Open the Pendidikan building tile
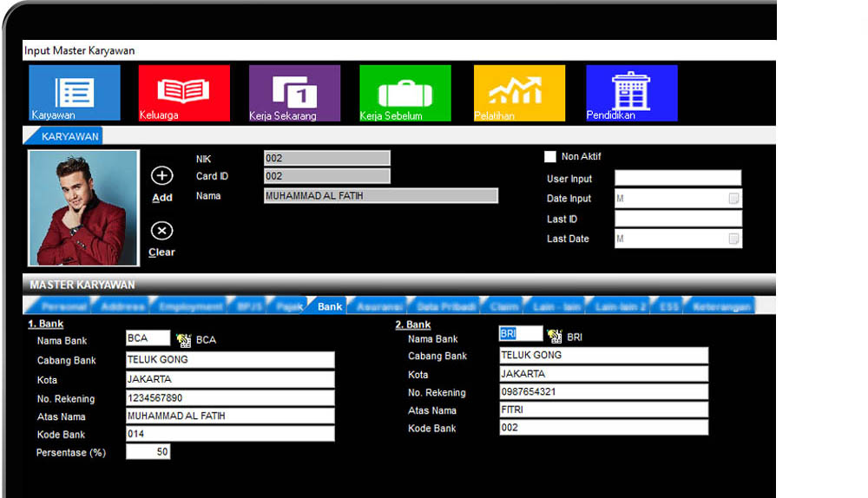Viewport: 868px width, 498px height. click(x=631, y=93)
